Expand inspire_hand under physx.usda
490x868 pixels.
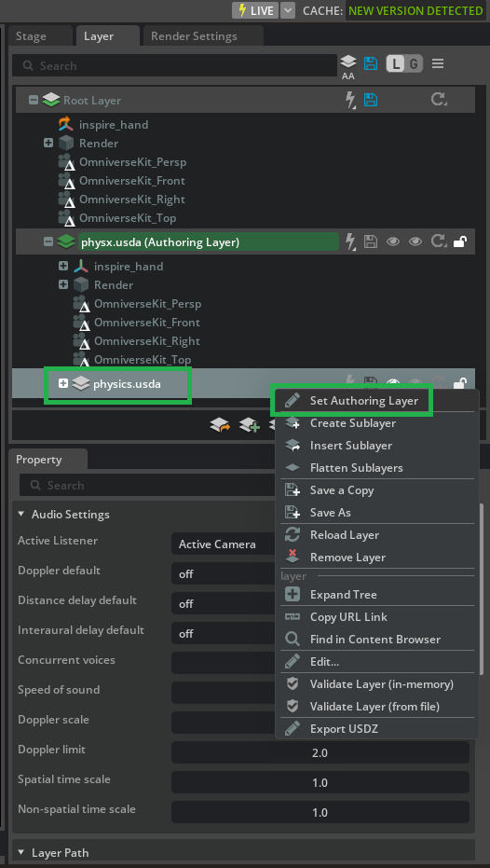pos(63,267)
